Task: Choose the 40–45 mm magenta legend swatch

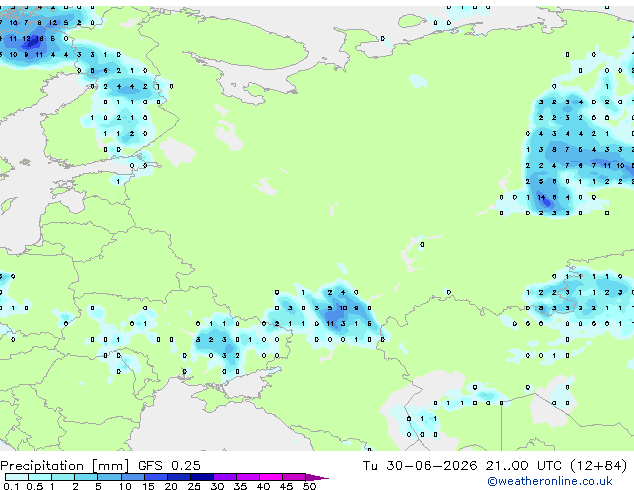Action: coord(271,477)
